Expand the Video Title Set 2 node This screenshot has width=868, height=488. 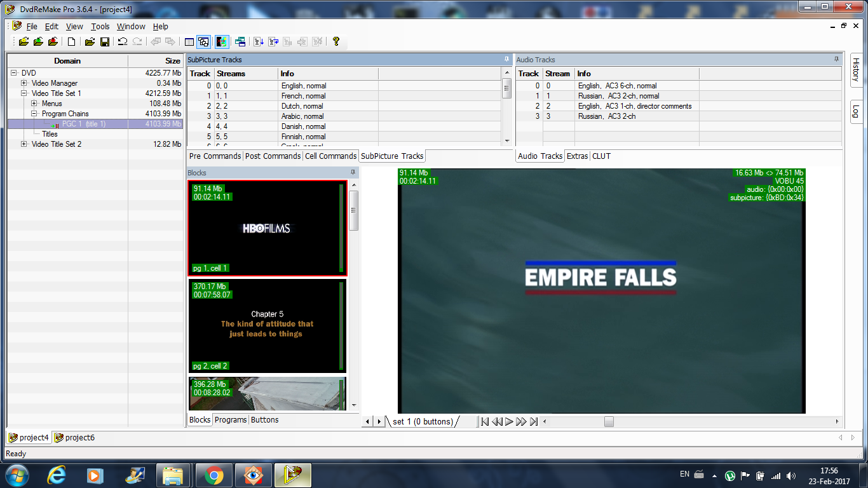tap(24, 144)
